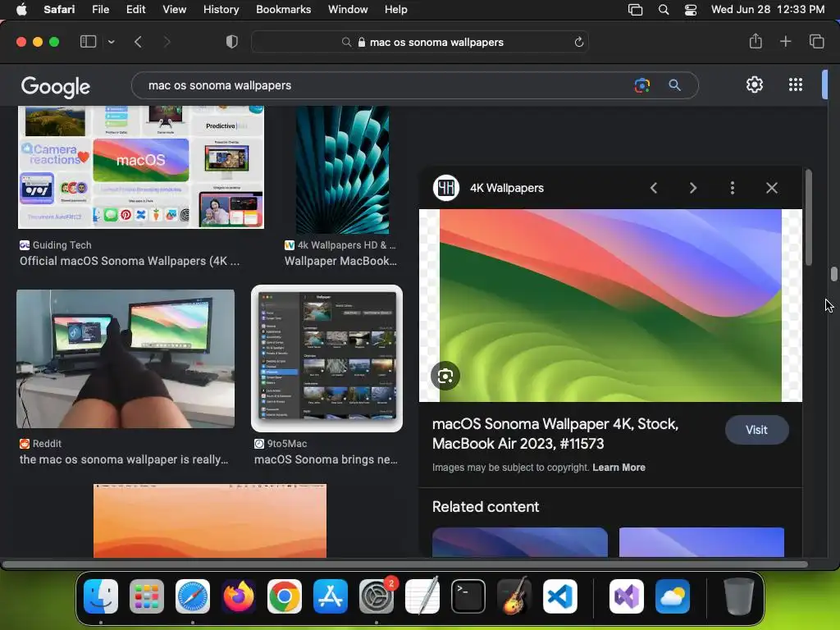
Task: Close the 4K Wallpapers image preview
Action: click(x=771, y=188)
